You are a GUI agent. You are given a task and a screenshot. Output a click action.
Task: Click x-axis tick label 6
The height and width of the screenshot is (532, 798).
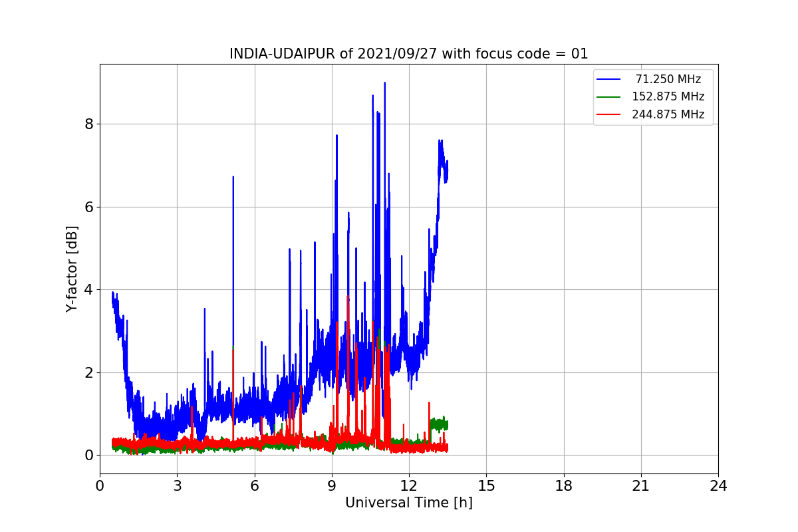254,485
